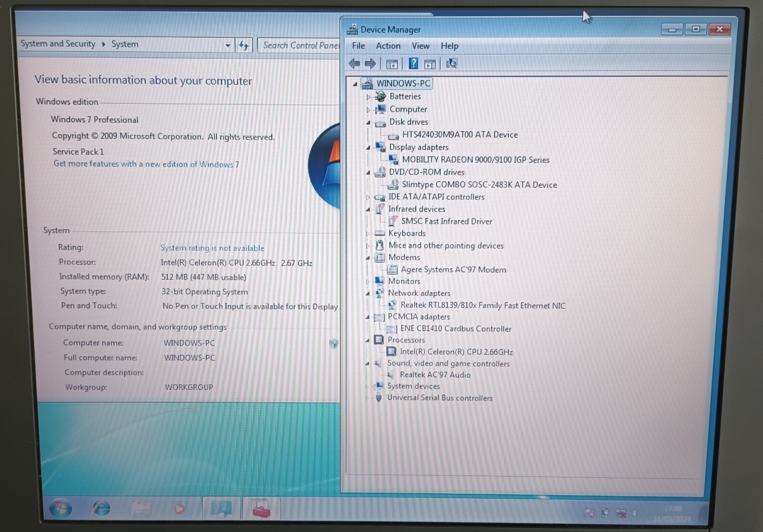The width and height of the screenshot is (763, 532).
Task: Click the Refresh button beside address bar
Action: click(244, 46)
